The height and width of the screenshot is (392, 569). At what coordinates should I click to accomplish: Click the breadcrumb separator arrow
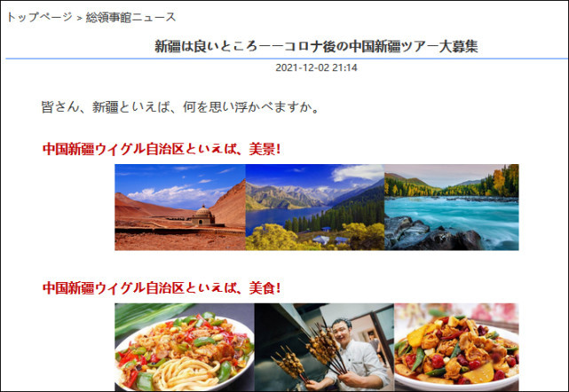[x=79, y=18]
